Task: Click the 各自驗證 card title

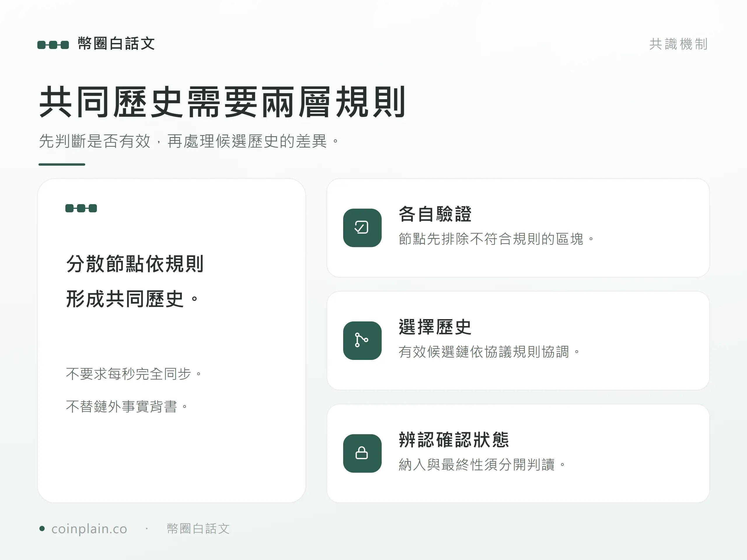Action: click(x=435, y=214)
